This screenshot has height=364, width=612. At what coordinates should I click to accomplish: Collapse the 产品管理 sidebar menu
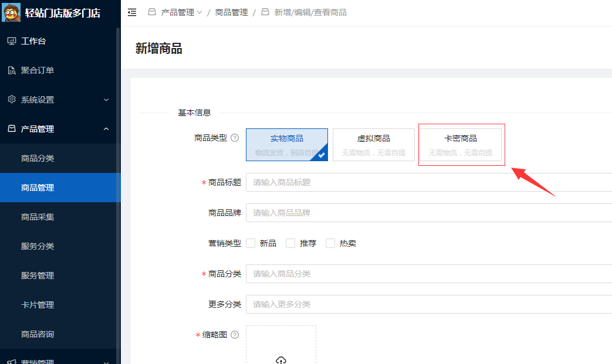point(59,129)
